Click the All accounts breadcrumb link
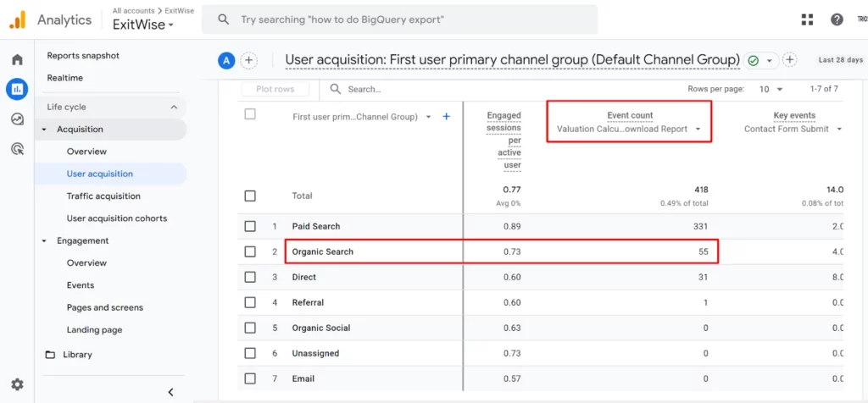The height and width of the screenshot is (403, 868). [x=133, y=10]
